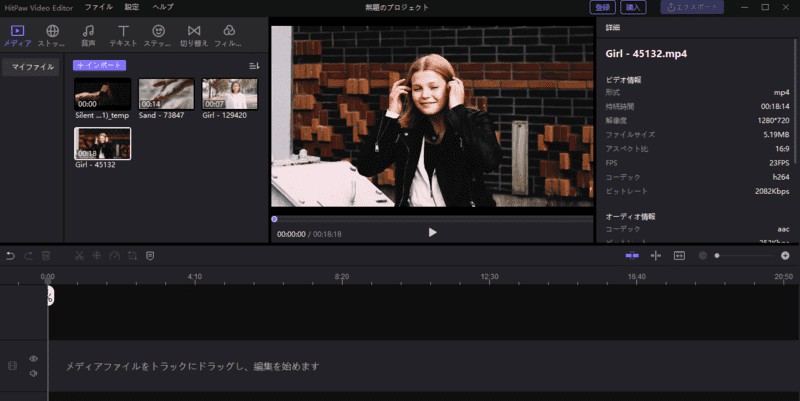Play the preview video

432,233
